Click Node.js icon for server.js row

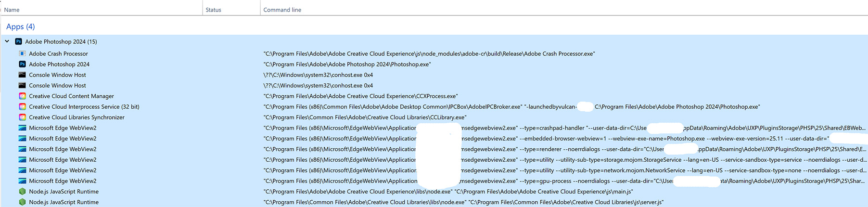(x=22, y=202)
